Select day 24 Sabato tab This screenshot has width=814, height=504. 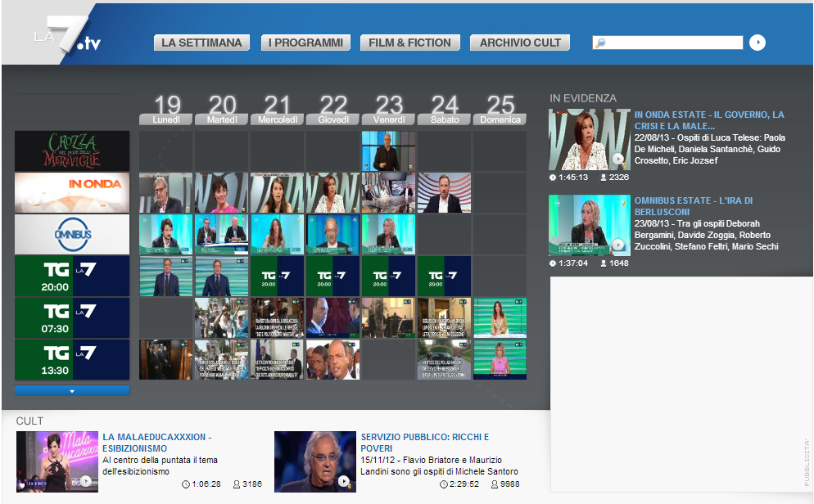(445, 110)
